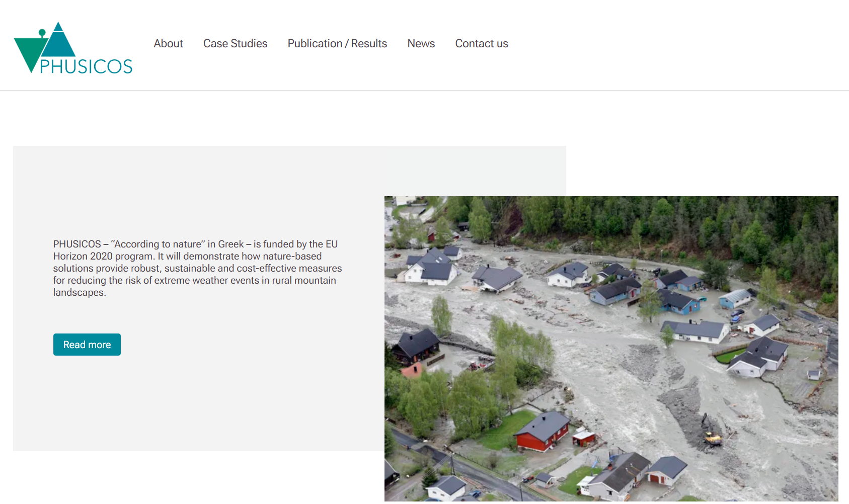Open the About menu item
849x504 pixels.
[168, 44]
